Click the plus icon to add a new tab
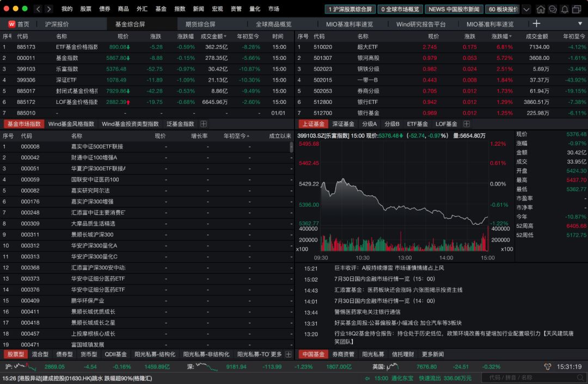The image size is (588, 384). coord(535,24)
